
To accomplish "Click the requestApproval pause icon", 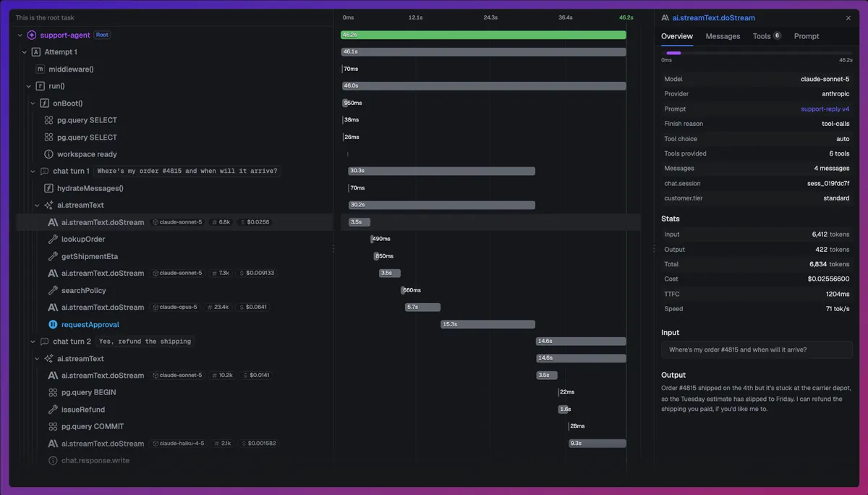I will [53, 325].
